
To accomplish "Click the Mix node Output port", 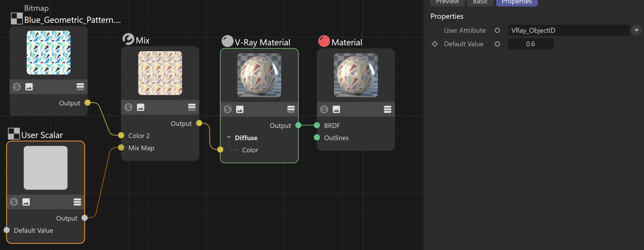I will (199, 123).
